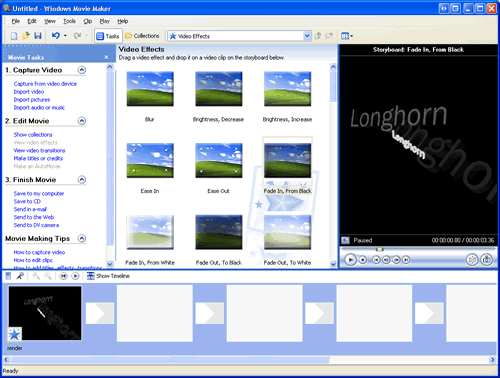Open the Video Effects collection dropdown
Image resolution: width=500 pixels, height=378 pixels.
click(307, 36)
